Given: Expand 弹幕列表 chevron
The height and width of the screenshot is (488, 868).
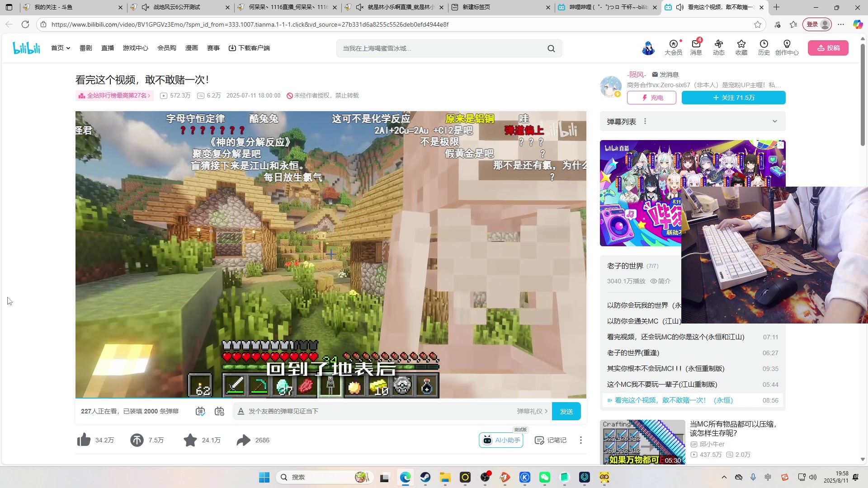Looking at the screenshot, I should [775, 122].
